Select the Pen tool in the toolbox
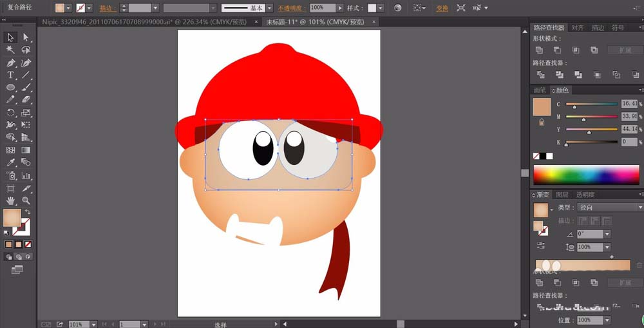The image size is (644, 328). [x=11, y=63]
